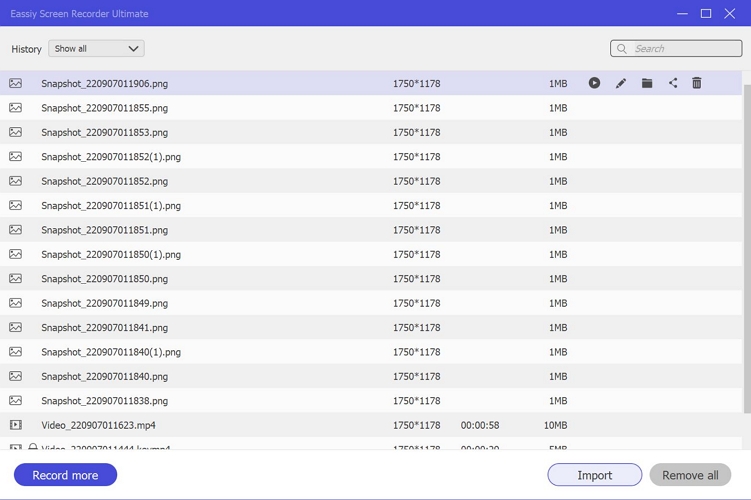
Task: Play the selected Snapshot_220907011906.png
Action: click(x=594, y=83)
